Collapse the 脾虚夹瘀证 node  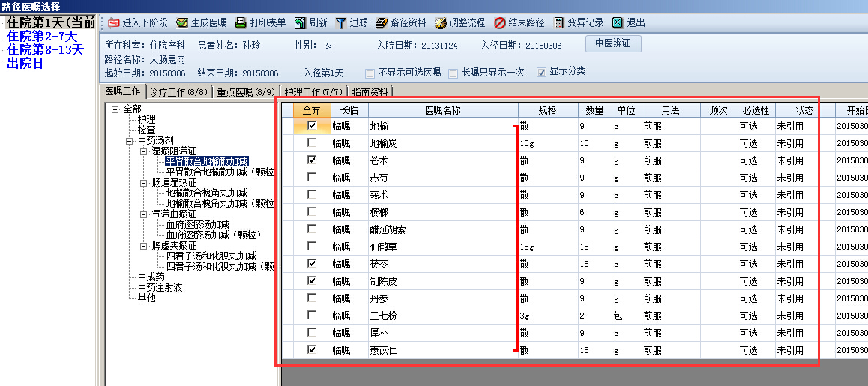(145, 245)
